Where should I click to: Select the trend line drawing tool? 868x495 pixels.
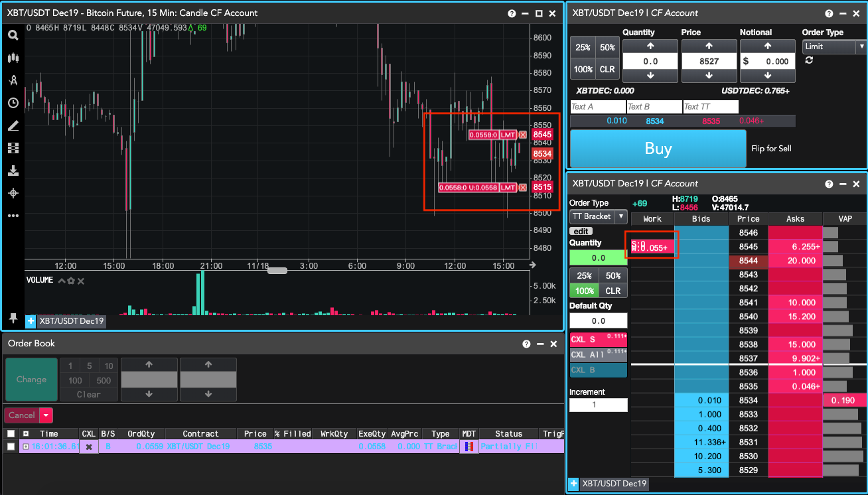tap(13, 125)
